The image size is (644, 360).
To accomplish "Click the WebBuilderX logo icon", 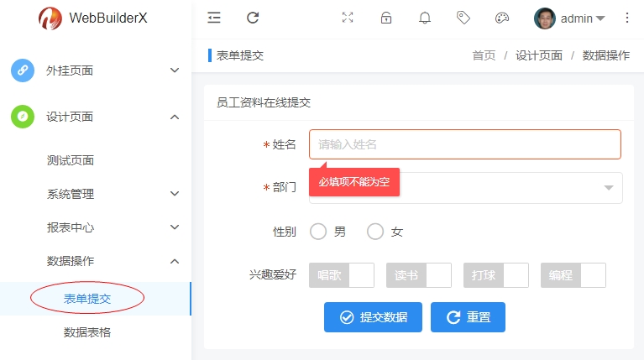I will point(50,18).
